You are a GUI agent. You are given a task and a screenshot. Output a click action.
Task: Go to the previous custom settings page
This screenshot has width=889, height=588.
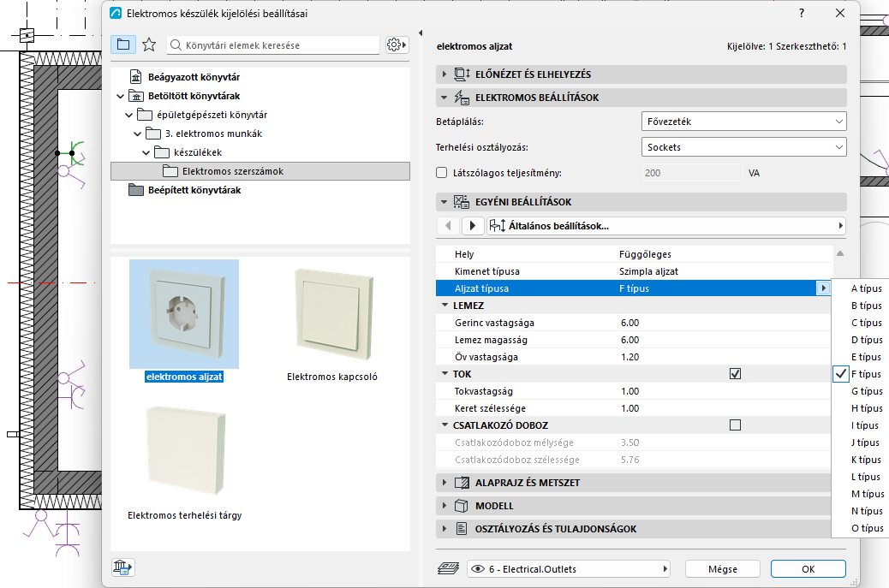pos(449,225)
